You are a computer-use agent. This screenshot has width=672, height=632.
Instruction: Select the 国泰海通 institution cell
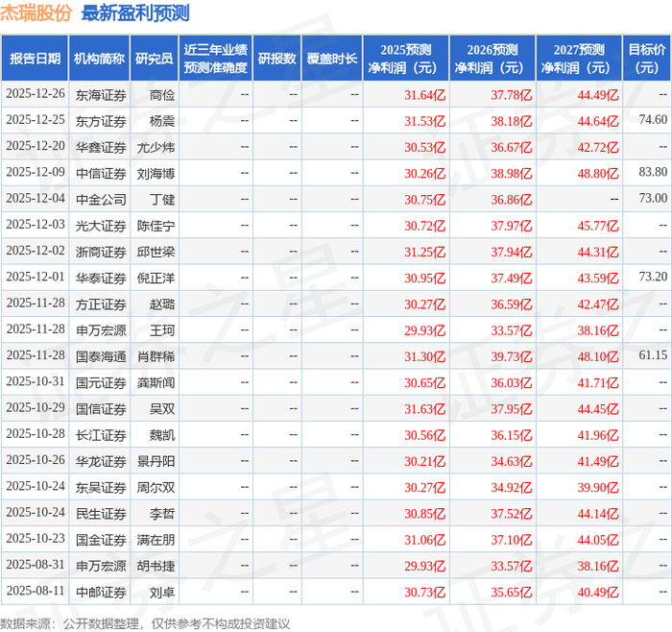101,356
